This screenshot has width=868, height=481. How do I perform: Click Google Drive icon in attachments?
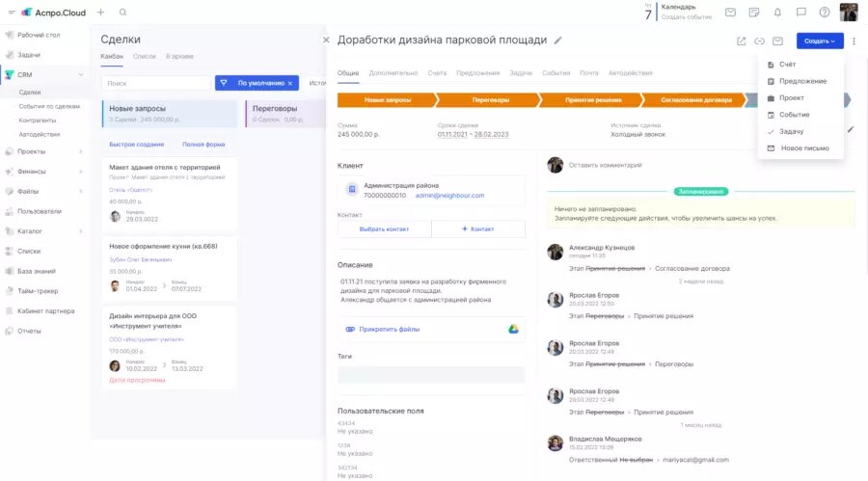click(x=513, y=329)
